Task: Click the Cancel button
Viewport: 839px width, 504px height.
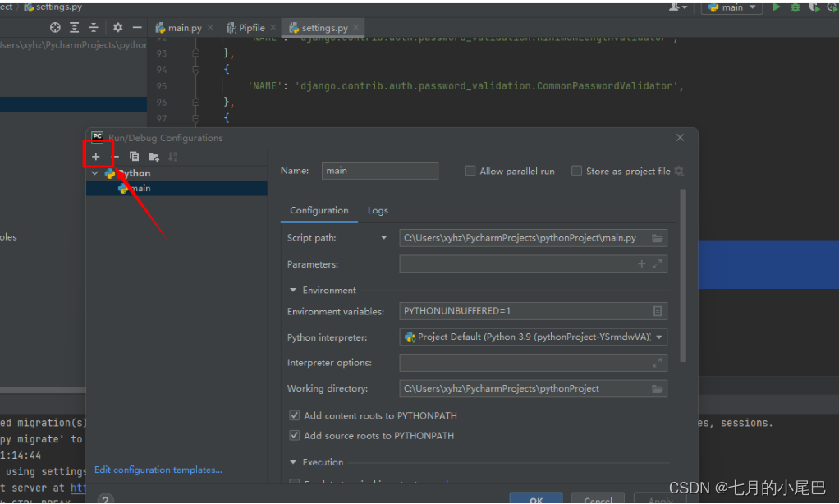Action: [x=598, y=498]
